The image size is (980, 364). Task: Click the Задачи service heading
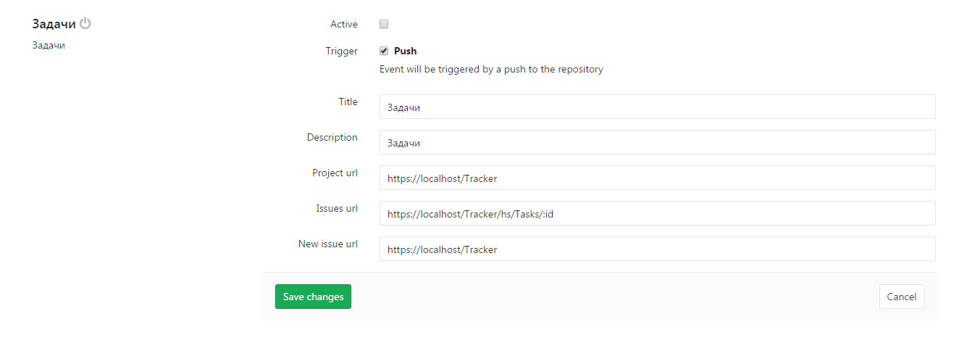tap(54, 24)
